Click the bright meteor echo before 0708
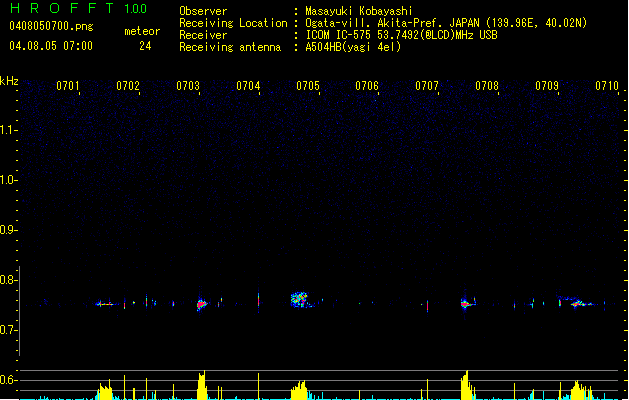This screenshot has height=400, width=629. coord(466,304)
